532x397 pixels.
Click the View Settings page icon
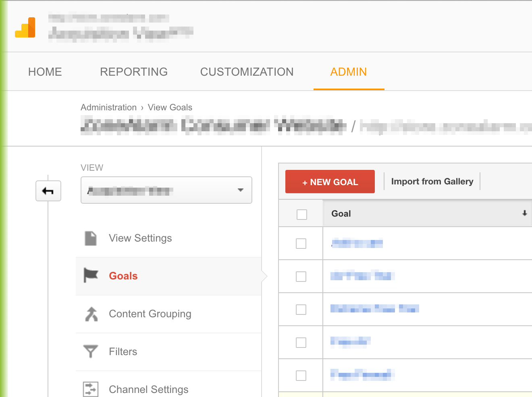coord(91,238)
